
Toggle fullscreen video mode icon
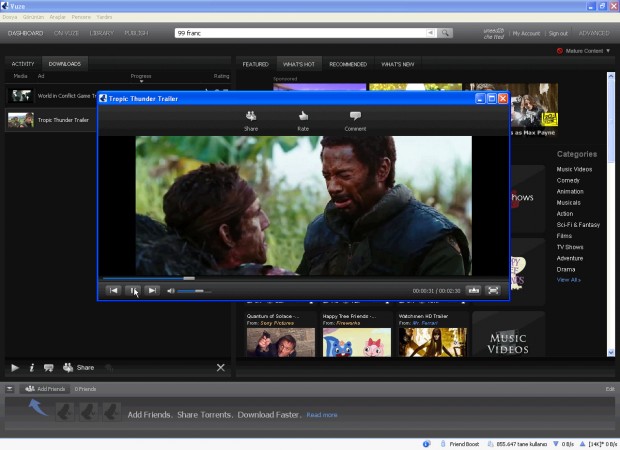click(x=493, y=291)
